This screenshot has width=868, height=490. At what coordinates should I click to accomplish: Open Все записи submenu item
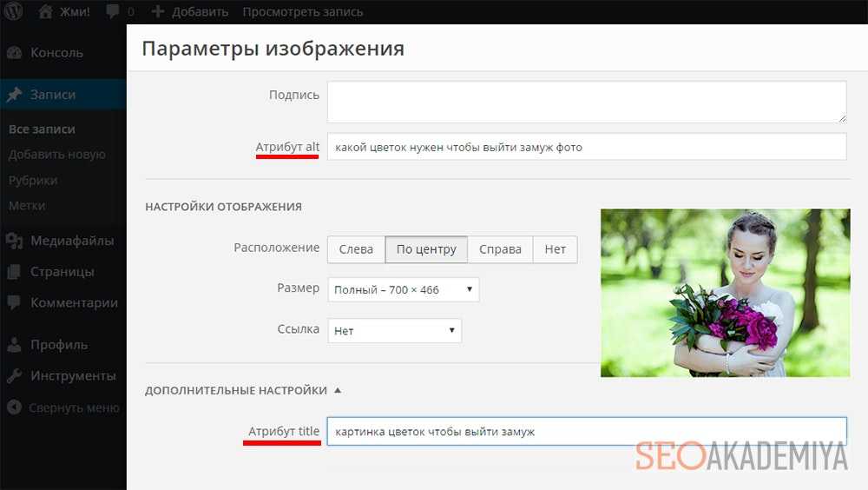pos(42,129)
